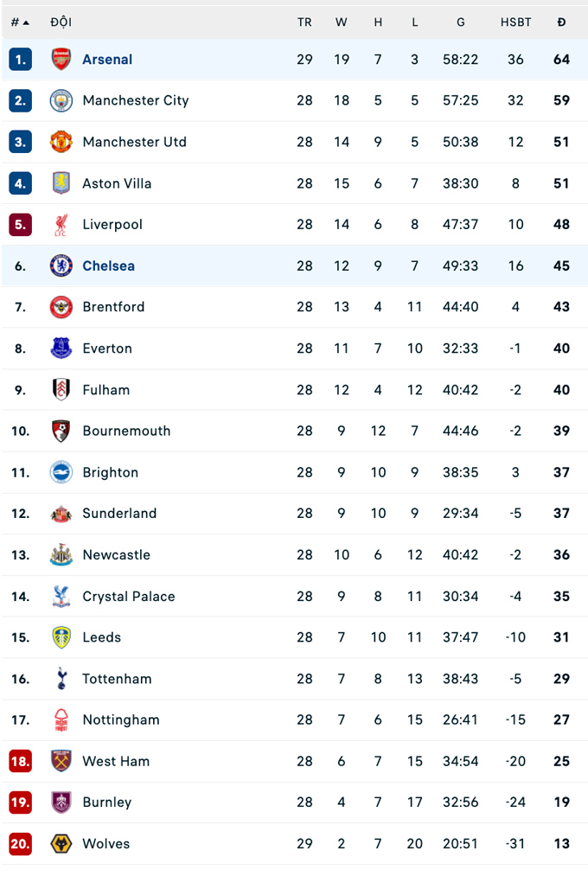This screenshot has height=876, width=588.
Task: Open the Manchester Utd team link
Action: 134,142
